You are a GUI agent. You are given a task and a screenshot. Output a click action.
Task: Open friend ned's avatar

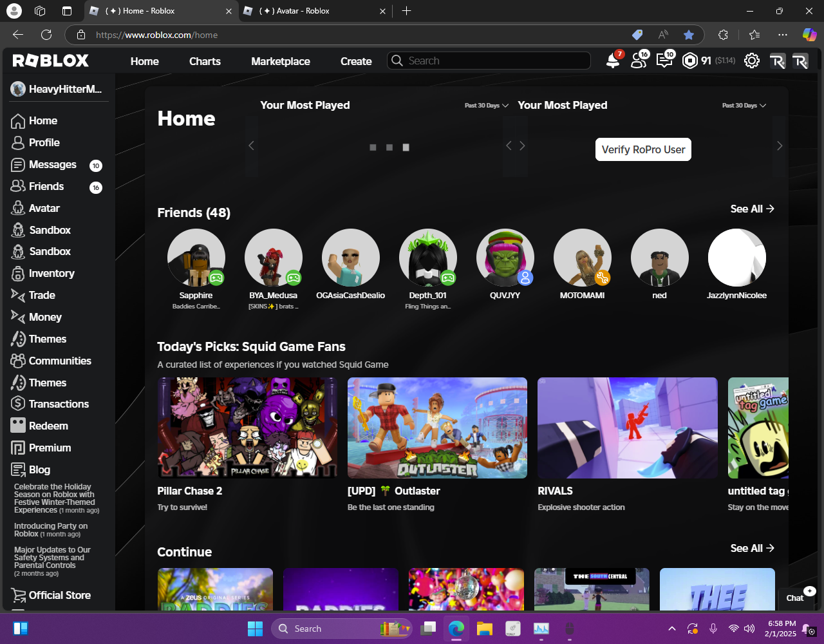click(x=660, y=258)
